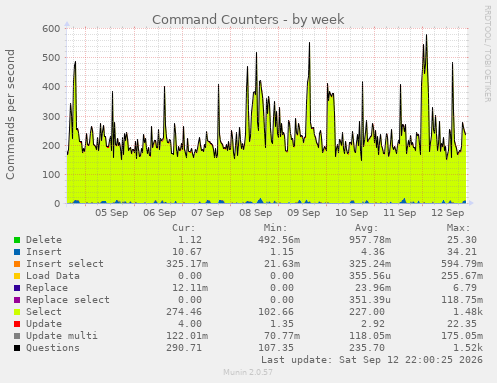This screenshot has height=383, width=497.
Task: Click the 'Min:' column header
Action: coord(275,228)
